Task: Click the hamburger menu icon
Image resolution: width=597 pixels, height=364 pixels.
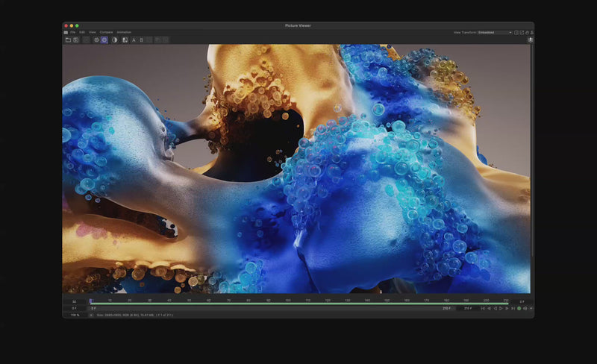Action: point(66,32)
